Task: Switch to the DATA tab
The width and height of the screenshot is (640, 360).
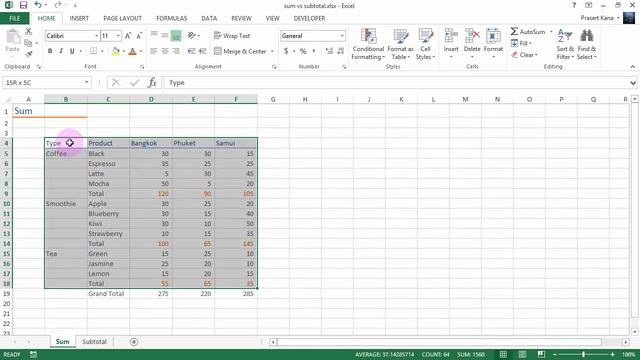Action: 209,18
